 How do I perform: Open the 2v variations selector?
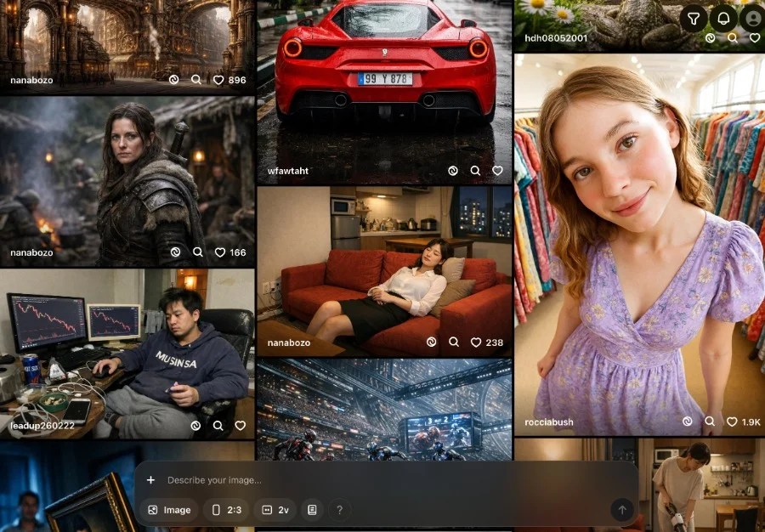tap(275, 510)
